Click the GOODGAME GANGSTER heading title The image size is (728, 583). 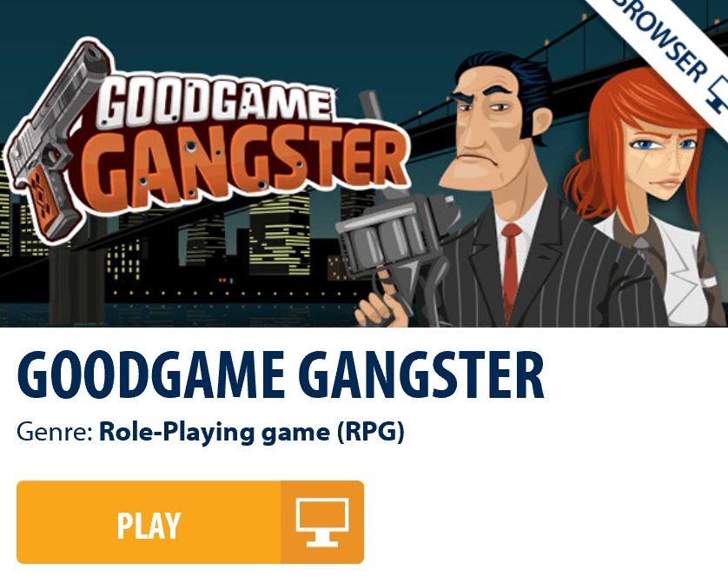(281, 375)
